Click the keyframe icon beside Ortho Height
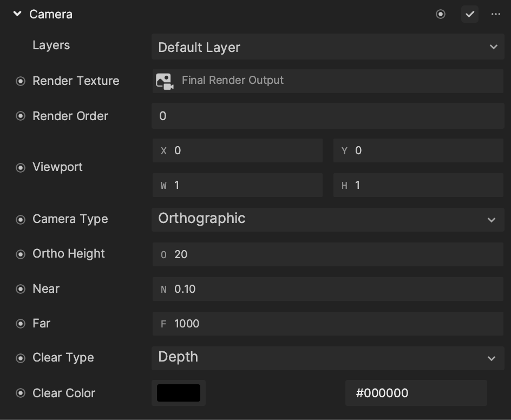511x420 pixels. pos(21,254)
